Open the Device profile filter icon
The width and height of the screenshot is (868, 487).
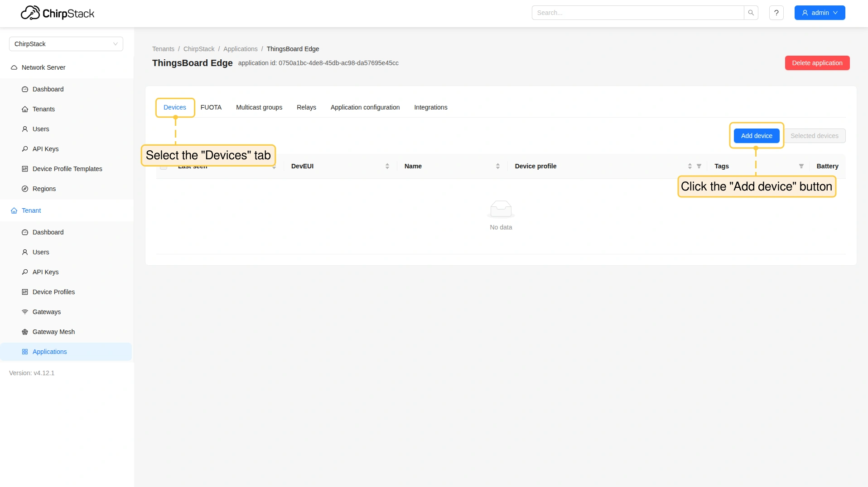699,166
